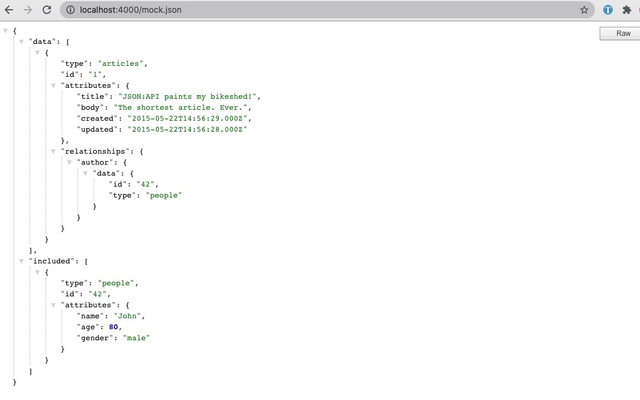Focus the localhost:4000/mock.json address bar
The width and height of the screenshot is (640, 400).
pyautogui.click(x=300, y=9)
